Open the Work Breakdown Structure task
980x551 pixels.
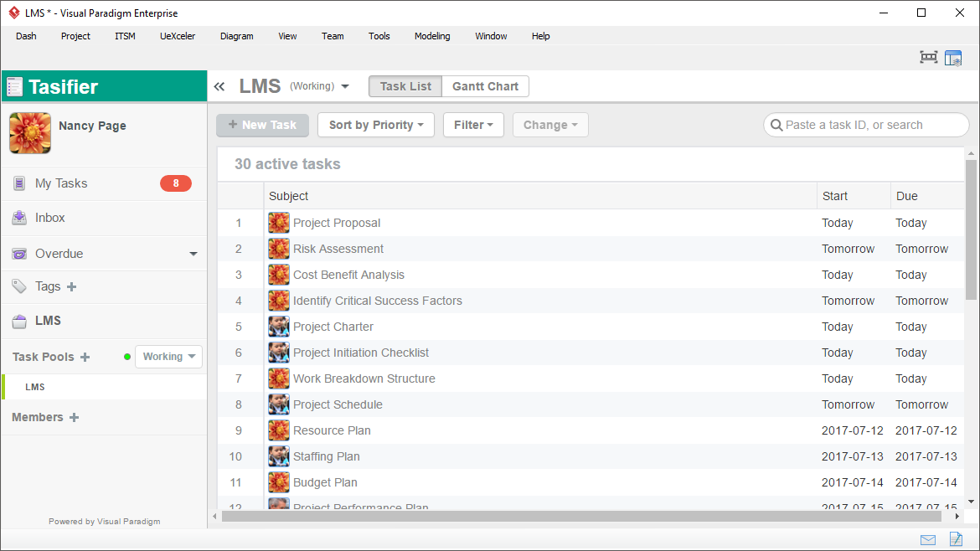(364, 378)
